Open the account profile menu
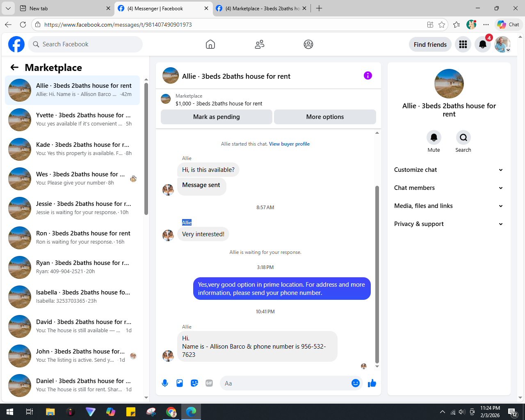This screenshot has width=525, height=420. point(502,44)
